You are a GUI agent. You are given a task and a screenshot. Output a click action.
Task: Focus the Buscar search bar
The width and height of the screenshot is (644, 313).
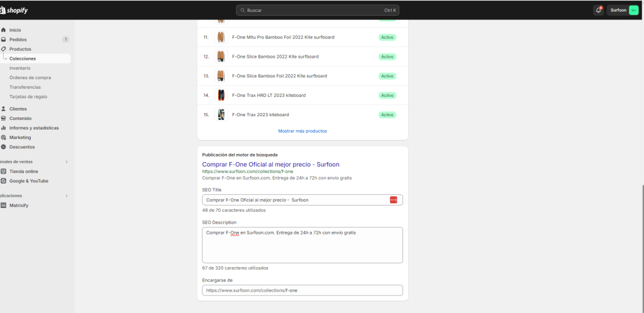click(318, 10)
